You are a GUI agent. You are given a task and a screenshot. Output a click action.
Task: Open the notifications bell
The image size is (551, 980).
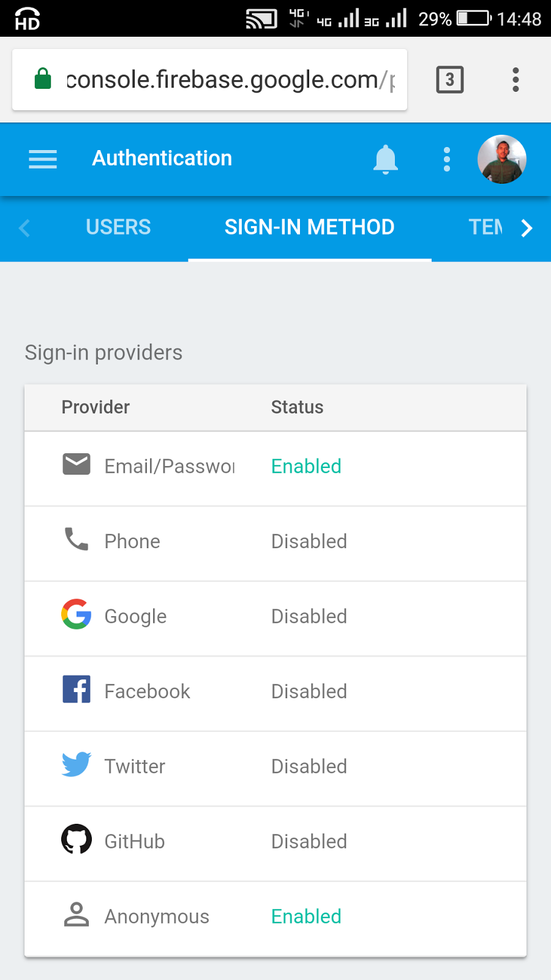point(386,159)
